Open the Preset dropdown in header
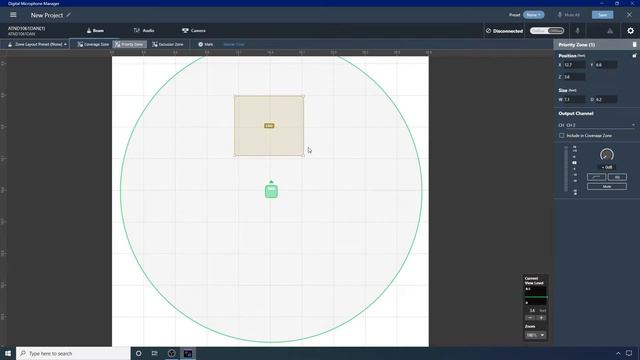The height and width of the screenshot is (360, 640). (x=533, y=15)
